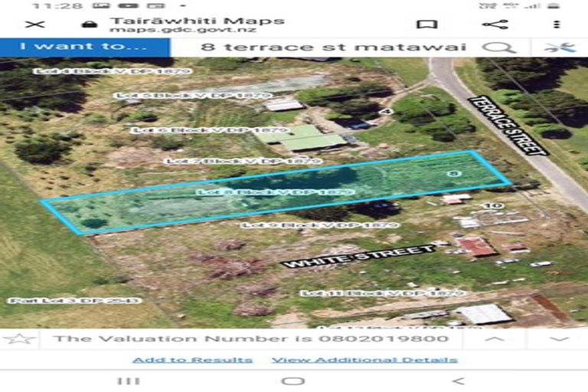The height and width of the screenshot is (392, 588).
Task: Tap the Lot 4 Block V DP 1879 label
Action: point(112,71)
